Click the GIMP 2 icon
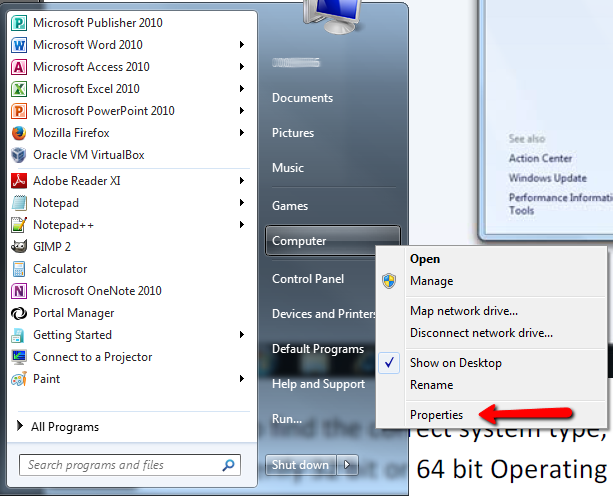This screenshot has height=496, width=613. [x=19, y=247]
